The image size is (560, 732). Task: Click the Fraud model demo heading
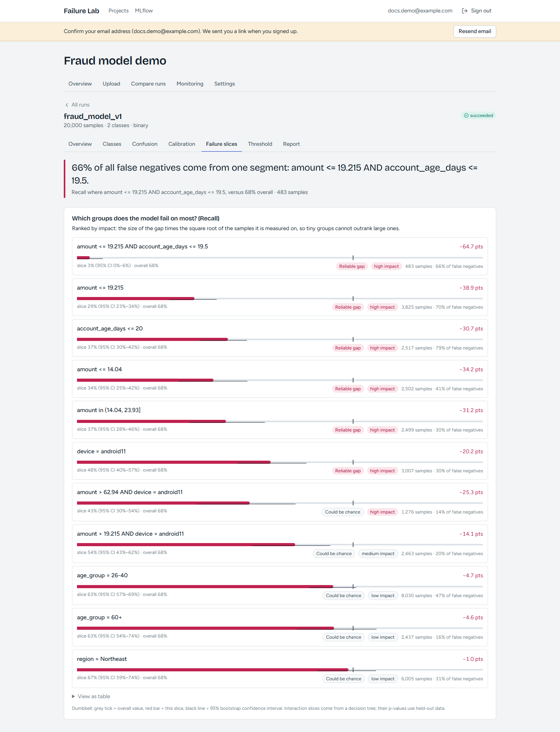click(x=115, y=61)
